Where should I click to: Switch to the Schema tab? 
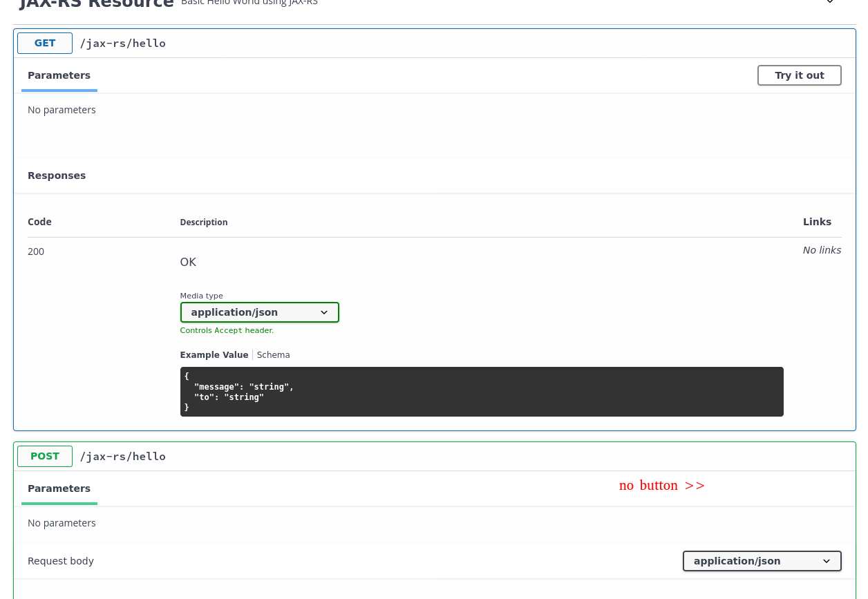[274, 354]
